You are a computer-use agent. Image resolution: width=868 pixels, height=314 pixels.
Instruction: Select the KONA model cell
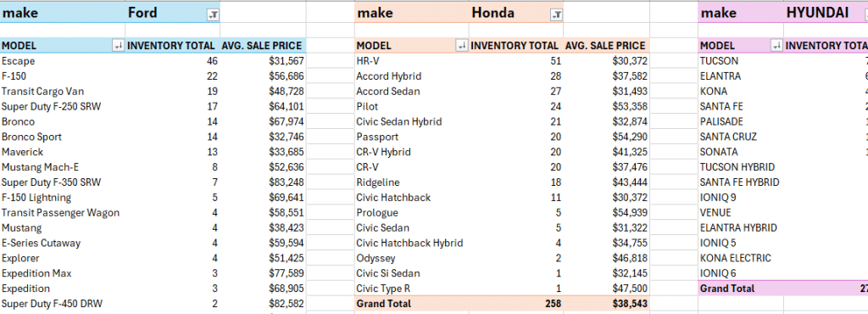741,92
